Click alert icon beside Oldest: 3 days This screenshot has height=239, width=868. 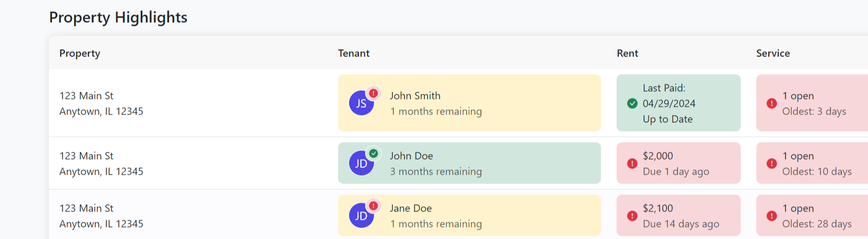(x=772, y=103)
